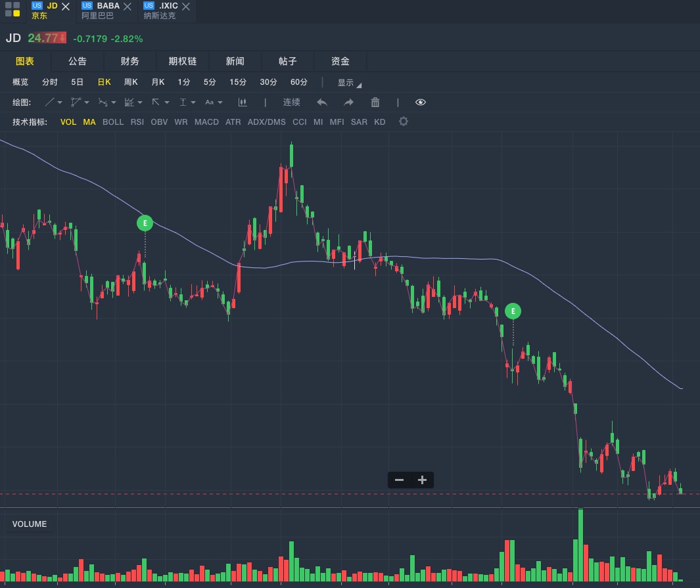Enable the MACD indicator
700x588 pixels.
206,122
